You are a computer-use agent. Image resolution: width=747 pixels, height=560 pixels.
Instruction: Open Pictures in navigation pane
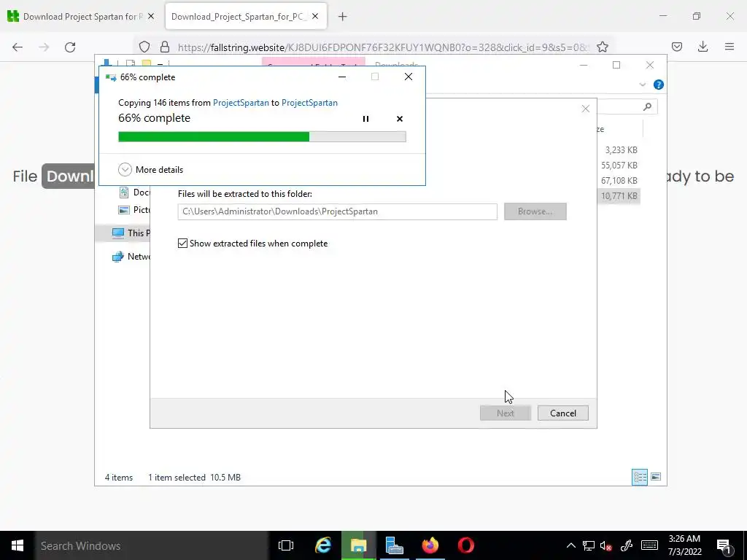click(x=134, y=210)
